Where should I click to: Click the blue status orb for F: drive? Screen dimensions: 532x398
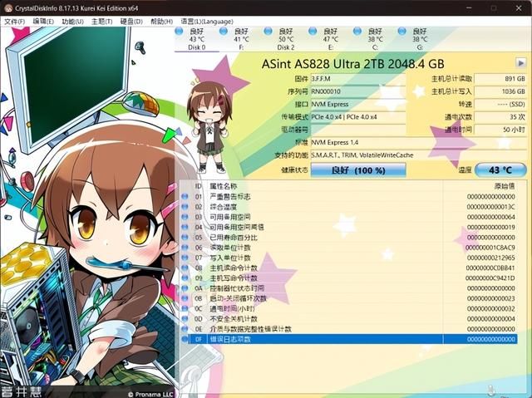224,32
